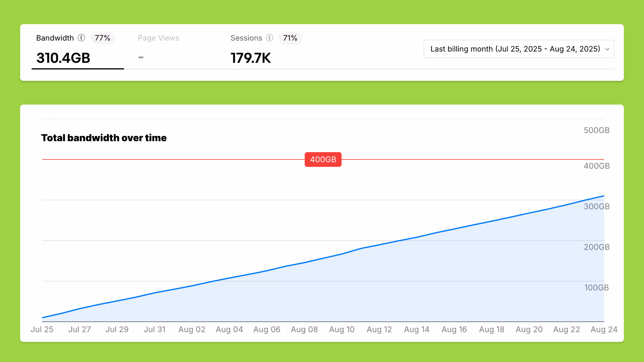
Task: Switch to the Sessions tab
Action: coord(246,38)
